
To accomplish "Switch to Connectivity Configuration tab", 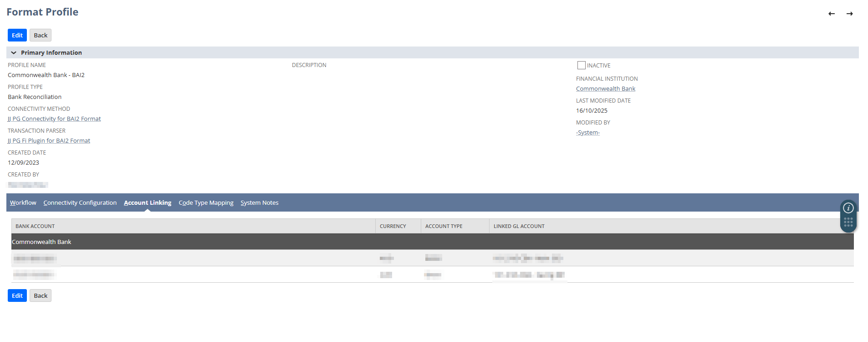I will coord(80,202).
